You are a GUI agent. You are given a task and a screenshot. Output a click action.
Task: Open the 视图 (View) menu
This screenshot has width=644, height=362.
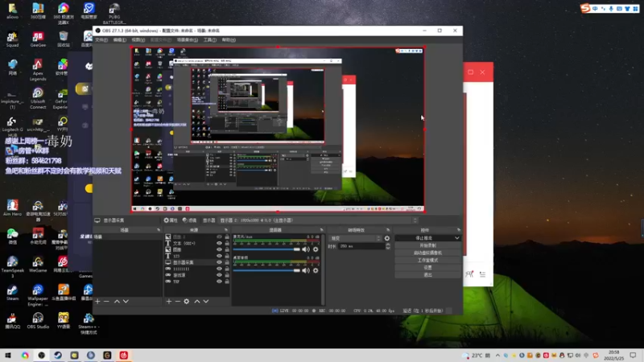(138, 39)
